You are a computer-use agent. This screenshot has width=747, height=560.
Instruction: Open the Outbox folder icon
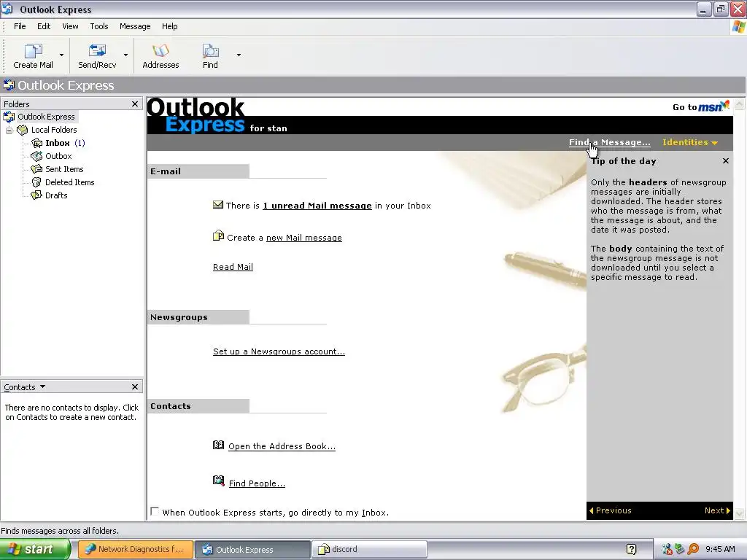point(36,156)
